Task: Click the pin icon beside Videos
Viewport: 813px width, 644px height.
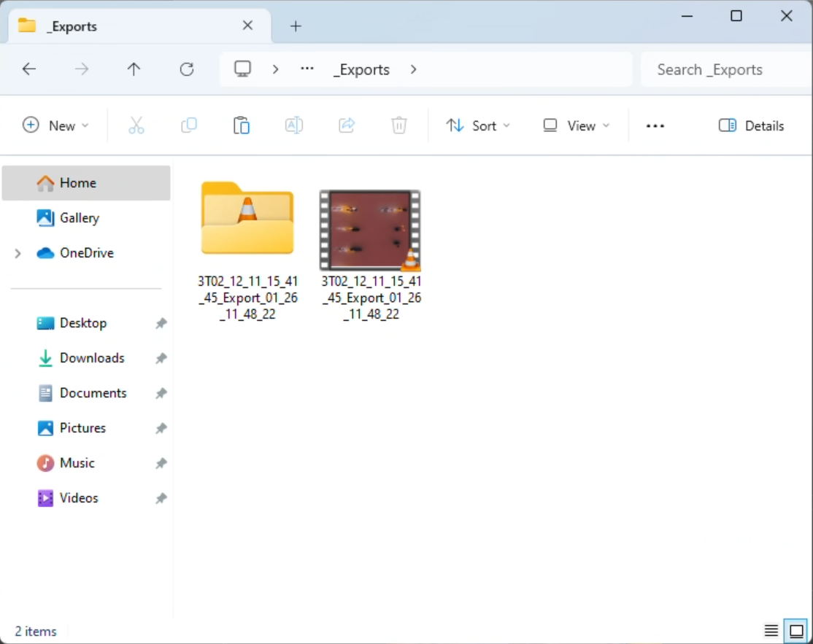Action: click(161, 498)
